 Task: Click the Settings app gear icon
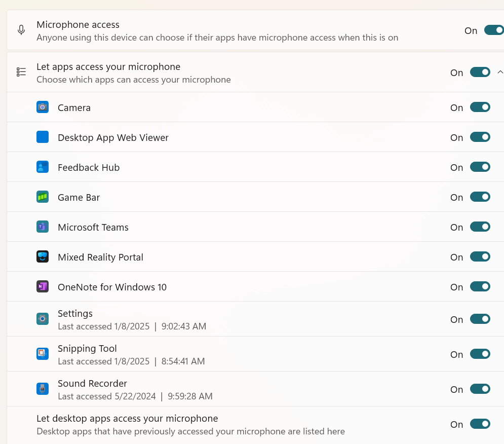point(43,319)
